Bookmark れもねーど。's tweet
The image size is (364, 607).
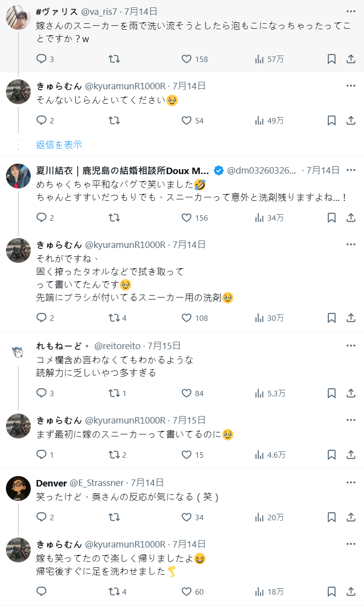pyautogui.click(x=332, y=393)
